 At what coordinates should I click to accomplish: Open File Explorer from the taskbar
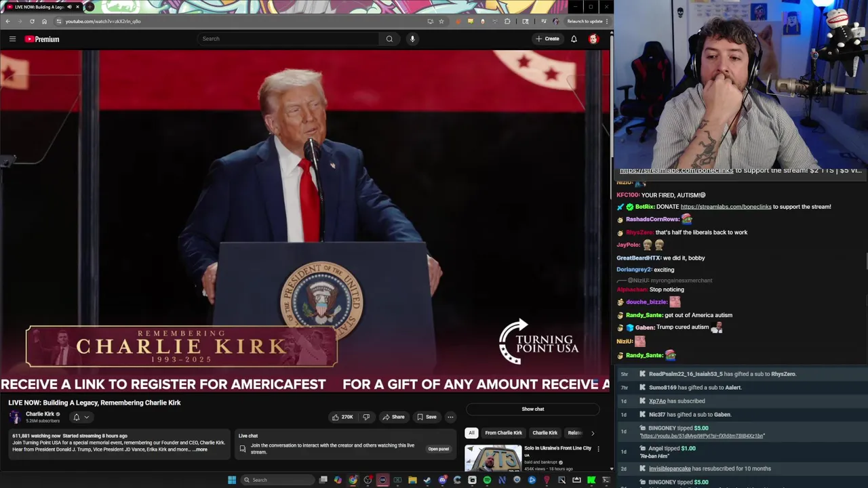coord(412,480)
